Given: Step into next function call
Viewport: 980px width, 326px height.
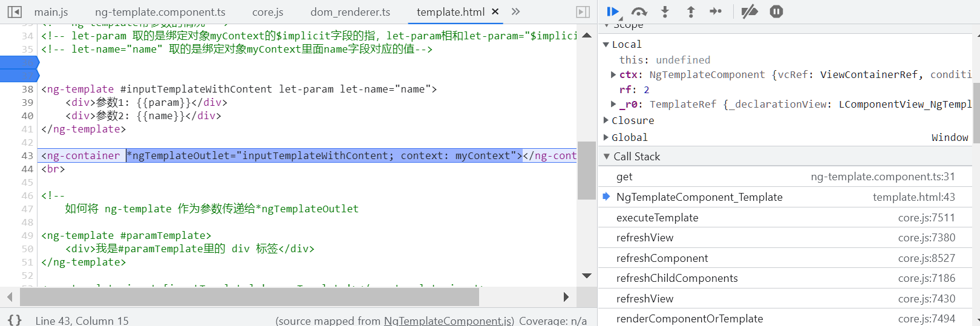Looking at the screenshot, I should 665,11.
